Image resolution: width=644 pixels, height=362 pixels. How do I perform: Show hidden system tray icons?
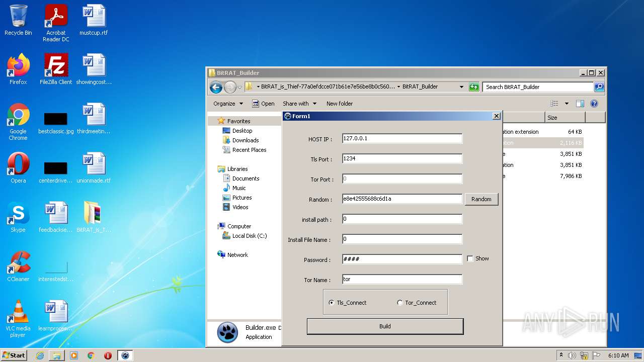coord(561,355)
